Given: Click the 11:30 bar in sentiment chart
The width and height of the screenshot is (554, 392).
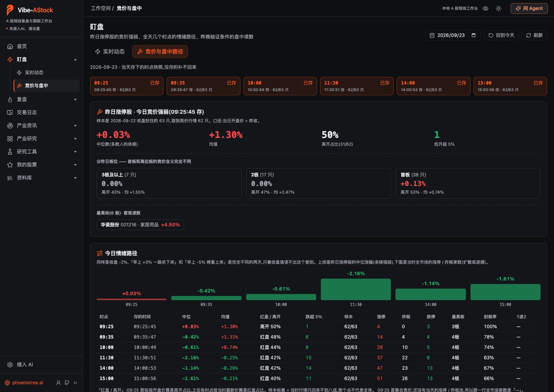Looking at the screenshot, I should pos(356,289).
